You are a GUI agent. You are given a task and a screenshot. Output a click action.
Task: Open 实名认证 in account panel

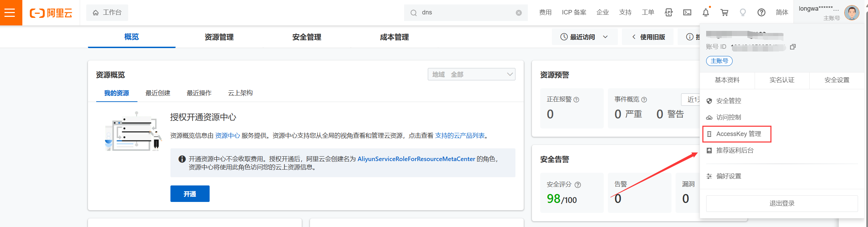click(782, 80)
